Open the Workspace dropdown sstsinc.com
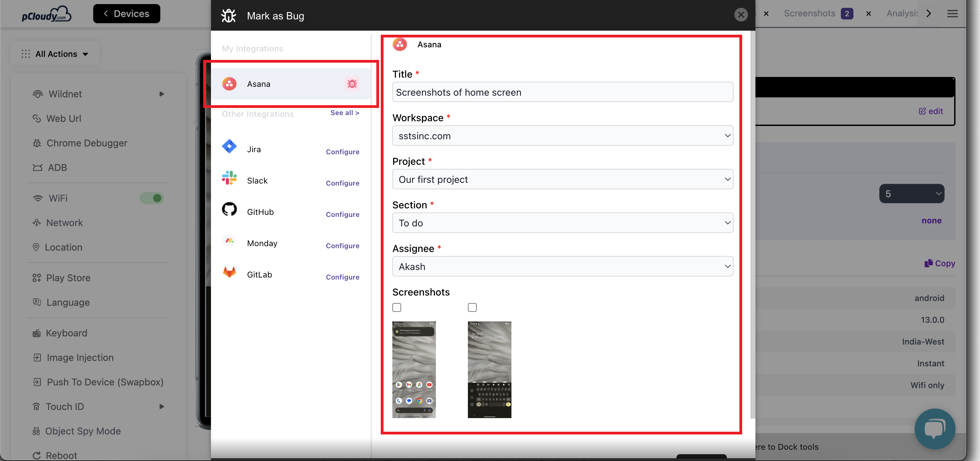Image resolution: width=980 pixels, height=461 pixels. click(x=562, y=136)
